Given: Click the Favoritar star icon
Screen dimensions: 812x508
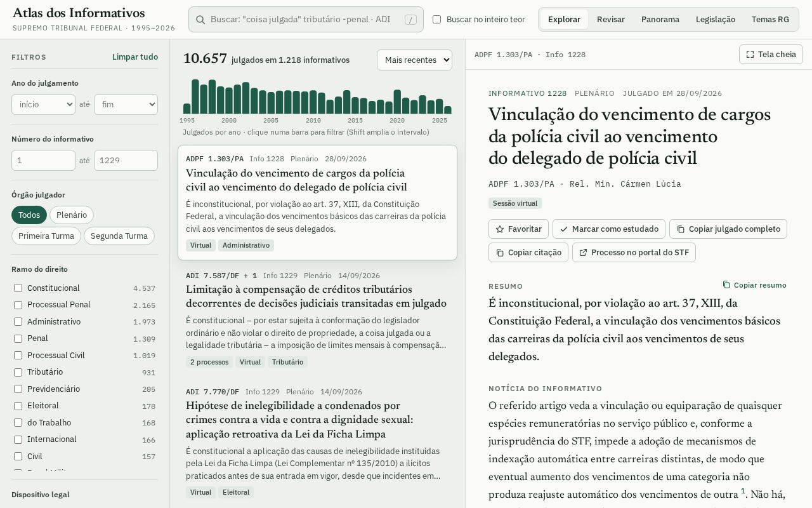Looking at the screenshot, I should click(x=500, y=229).
